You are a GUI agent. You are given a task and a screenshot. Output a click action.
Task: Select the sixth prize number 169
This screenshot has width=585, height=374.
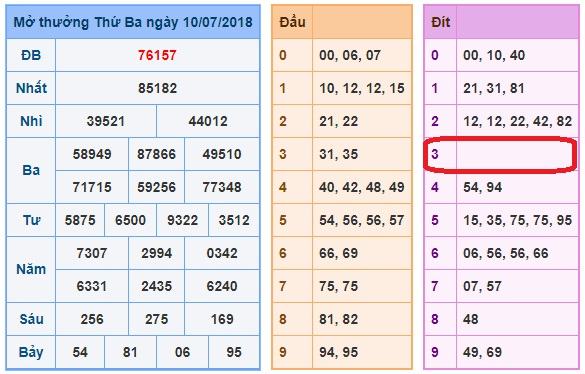click(222, 319)
